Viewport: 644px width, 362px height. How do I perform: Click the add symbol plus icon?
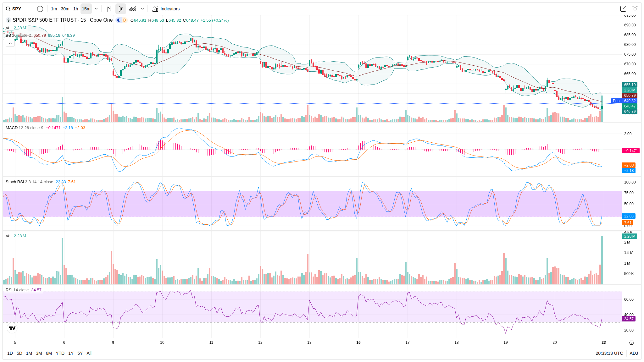pos(40,9)
